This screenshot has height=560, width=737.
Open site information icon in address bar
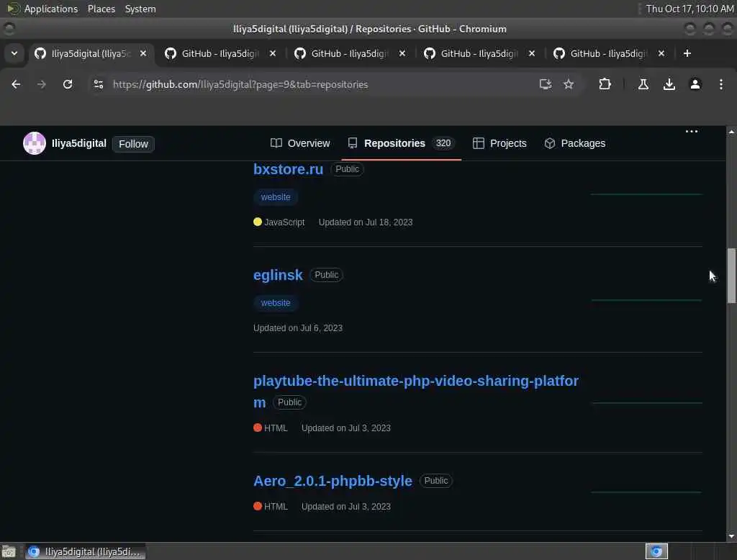98,84
